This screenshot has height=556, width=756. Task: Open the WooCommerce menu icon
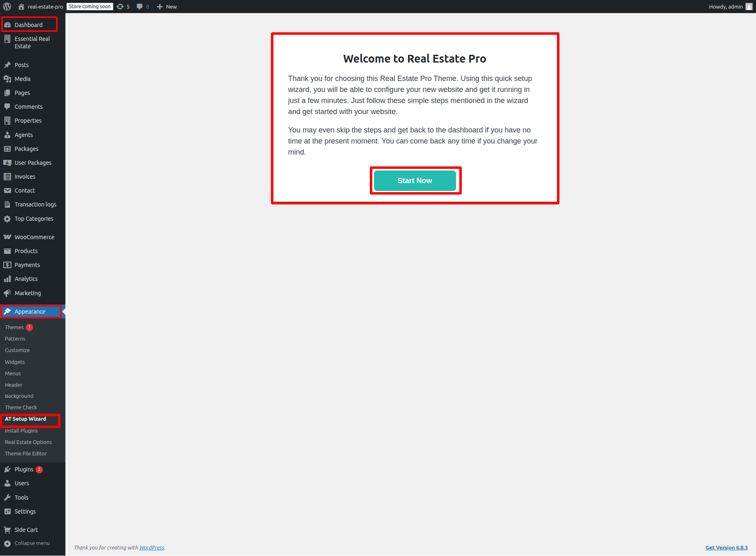click(x=7, y=237)
